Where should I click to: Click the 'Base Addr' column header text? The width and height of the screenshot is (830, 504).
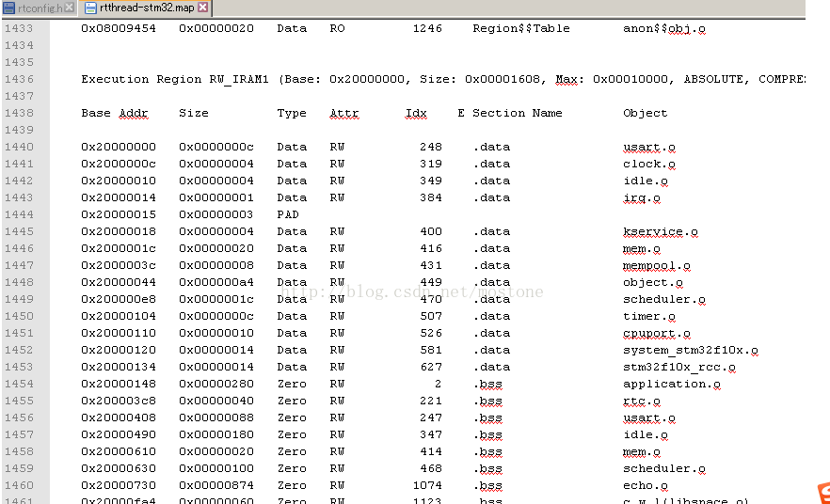coord(115,113)
